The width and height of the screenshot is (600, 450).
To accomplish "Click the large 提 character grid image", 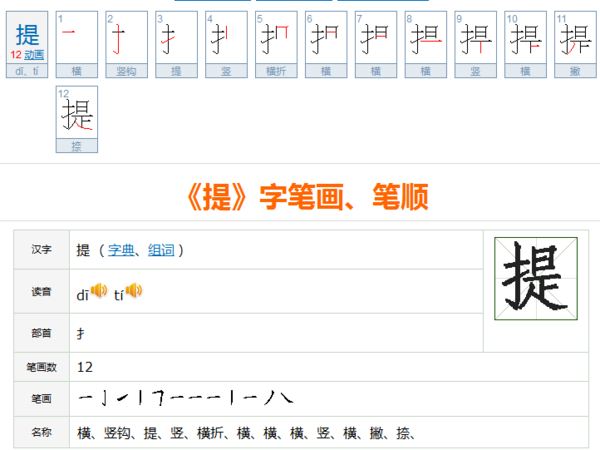I will tap(537, 277).
